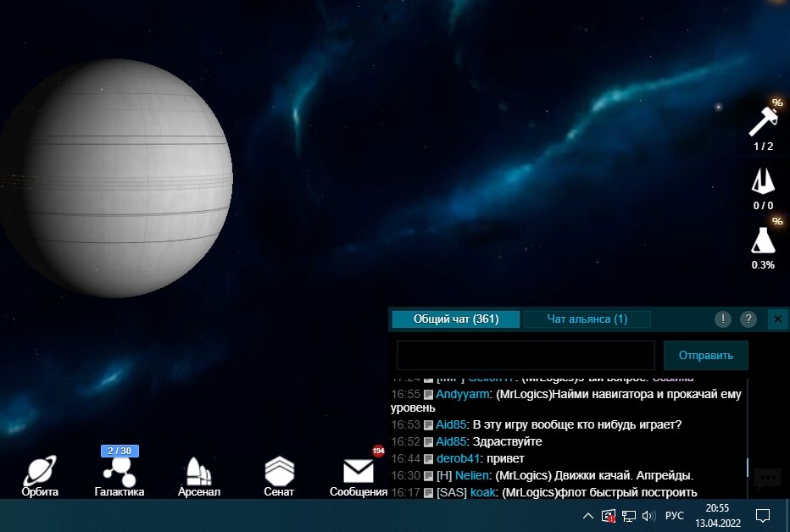
Task: Switch to Чат альянса tab
Action: click(x=587, y=319)
